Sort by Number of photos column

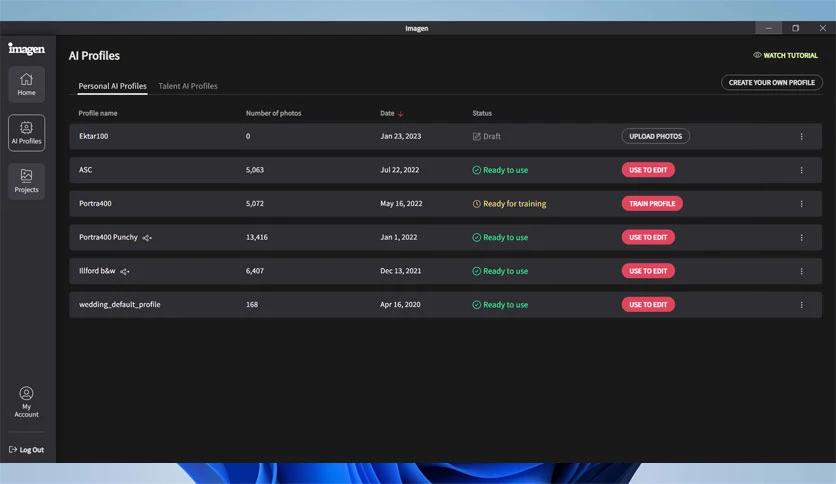tap(274, 113)
